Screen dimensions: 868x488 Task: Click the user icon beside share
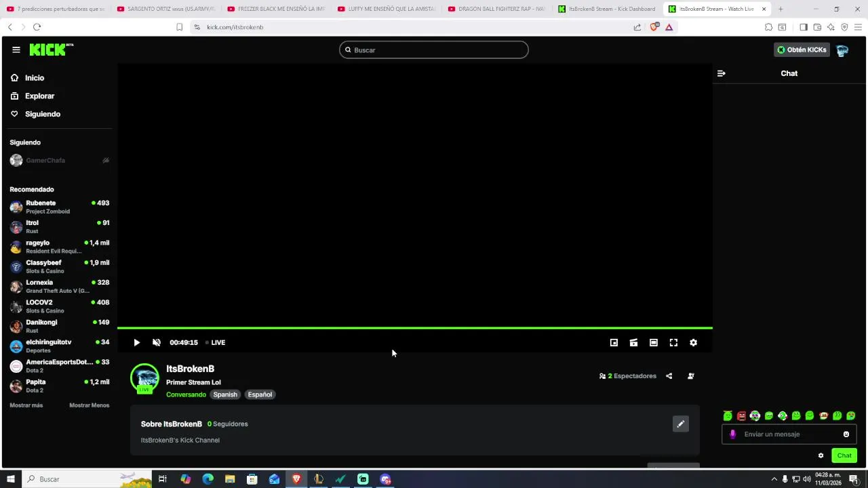click(x=691, y=376)
